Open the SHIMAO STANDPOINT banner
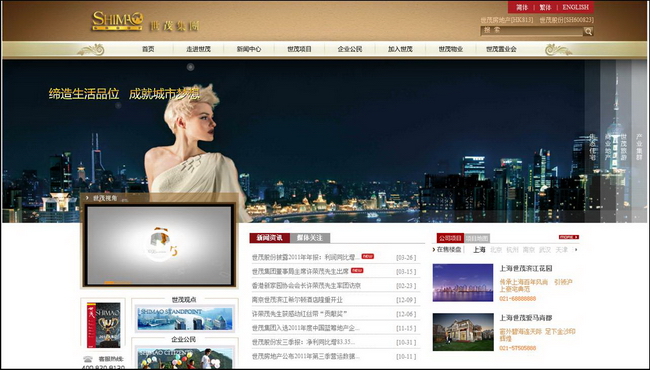Image resolution: width=650 pixels, height=370 pixels. click(185, 318)
